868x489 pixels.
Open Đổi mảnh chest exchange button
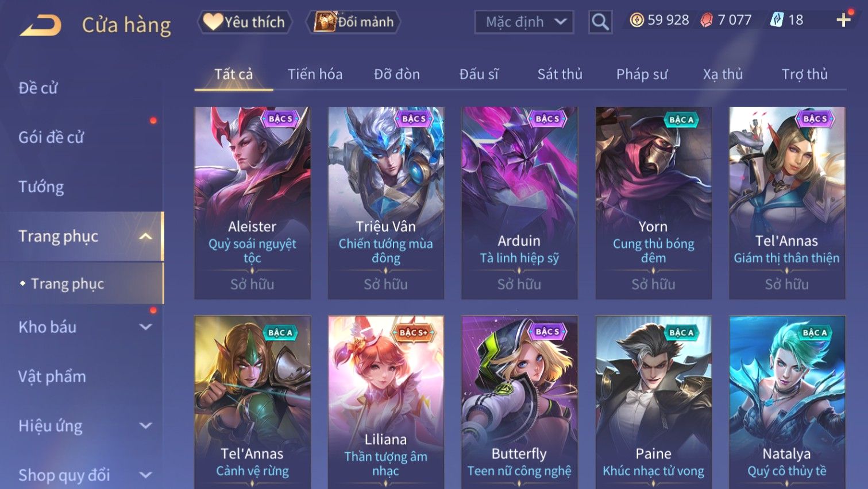354,22
